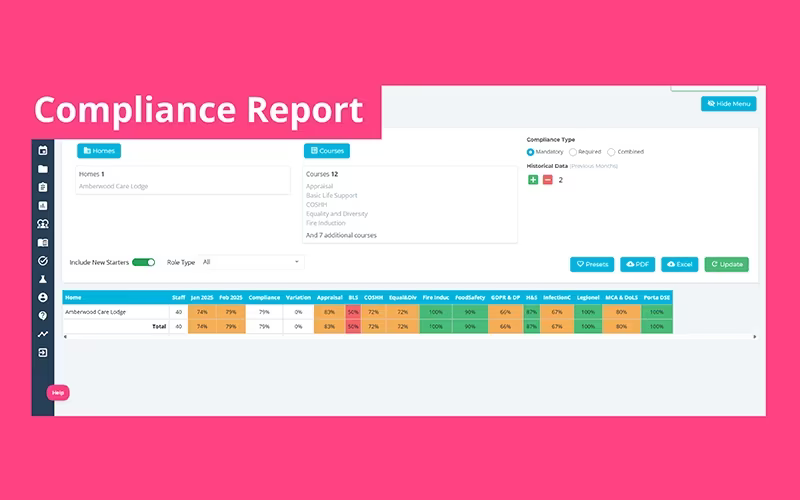Open the calendar icon in sidebar

pos(43,151)
